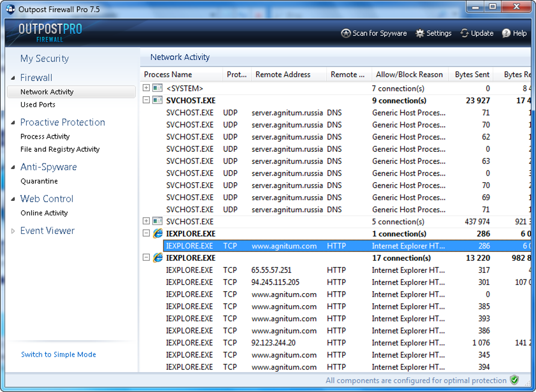
Task: Select SVCHOST.EXE UDP row with 62 bytes sent
Action: click(x=347, y=137)
